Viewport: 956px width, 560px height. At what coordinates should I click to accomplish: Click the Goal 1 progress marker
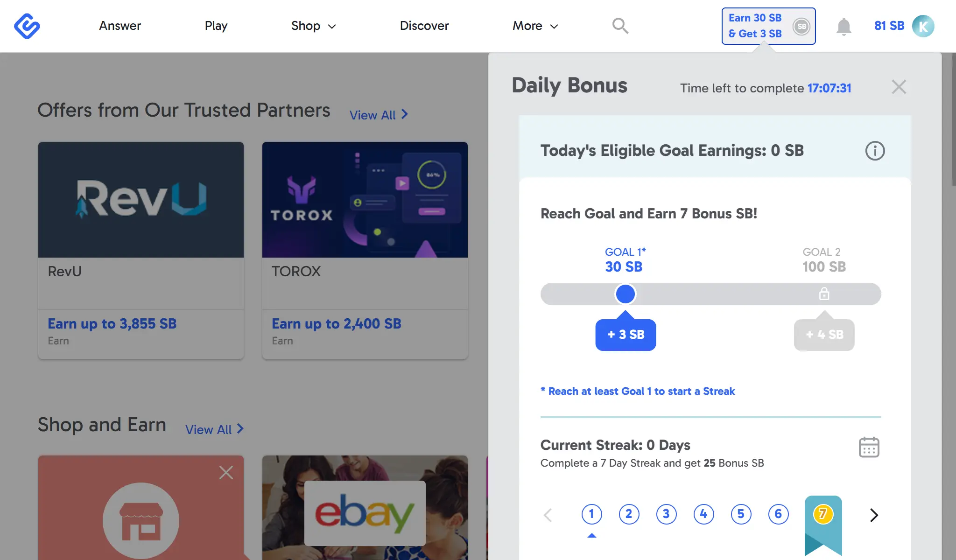click(625, 294)
